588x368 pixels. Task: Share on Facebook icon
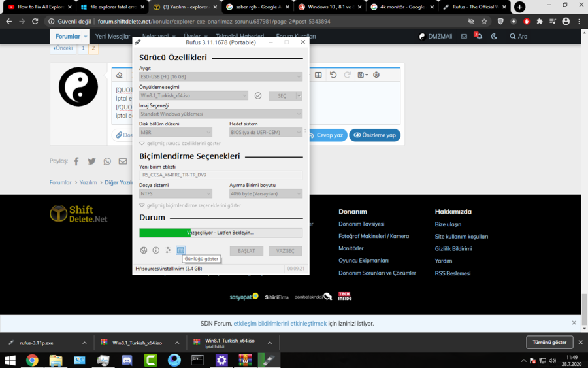point(76,161)
